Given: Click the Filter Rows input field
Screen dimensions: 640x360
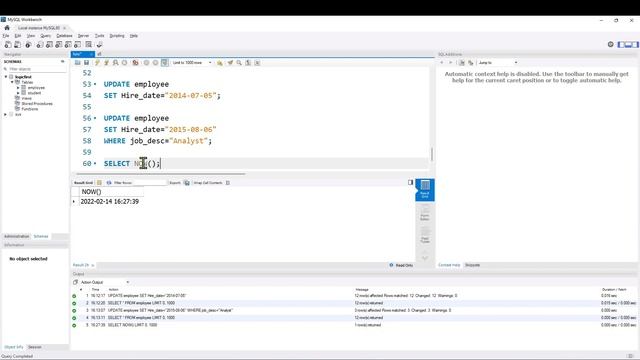Looking at the screenshot, I should [x=149, y=183].
